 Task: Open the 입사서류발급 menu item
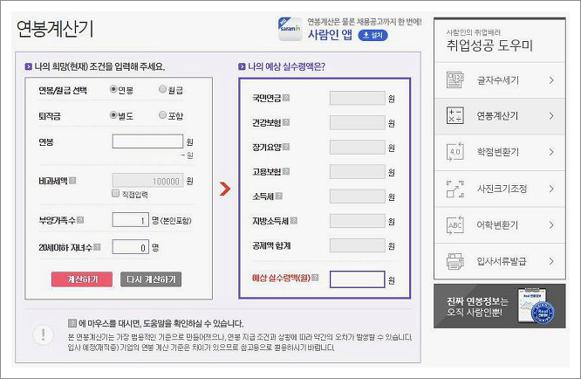(500, 261)
